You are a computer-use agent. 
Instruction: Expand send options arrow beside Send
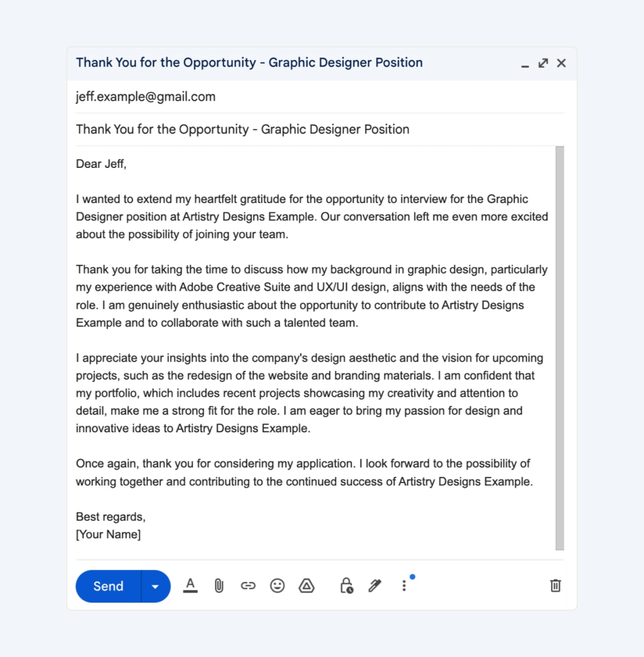pyautogui.click(x=156, y=586)
